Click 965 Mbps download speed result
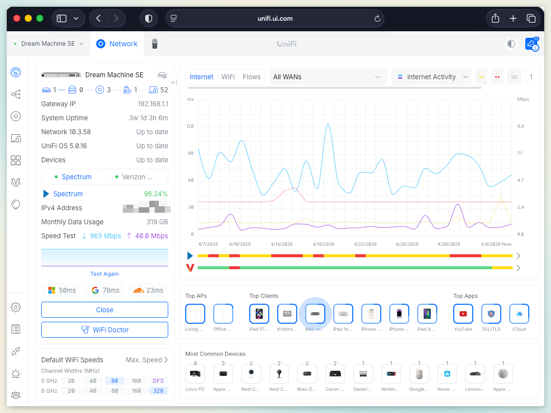This screenshot has width=551, height=413. (x=102, y=236)
